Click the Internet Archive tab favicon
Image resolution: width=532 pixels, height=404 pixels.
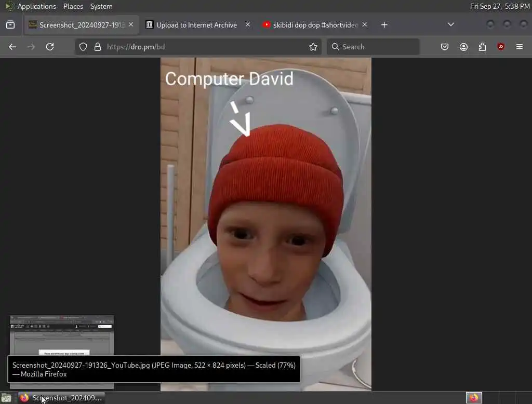pos(149,24)
